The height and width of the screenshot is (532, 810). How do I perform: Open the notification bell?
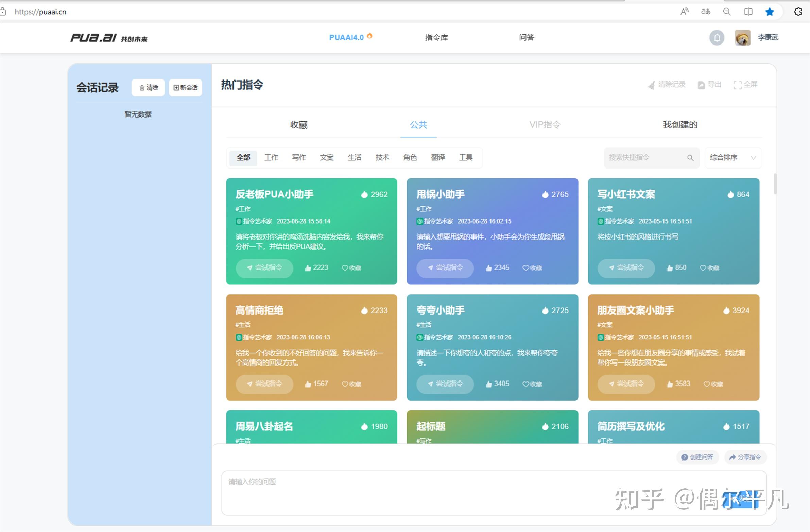[x=717, y=38]
